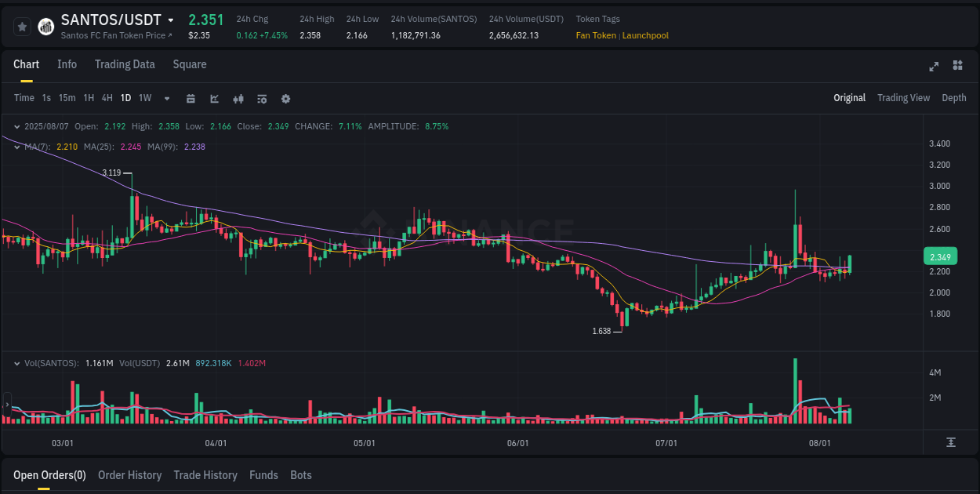Open the extra timeframe interval dropdown
Screen dimensions: 980x494
tap(165, 99)
